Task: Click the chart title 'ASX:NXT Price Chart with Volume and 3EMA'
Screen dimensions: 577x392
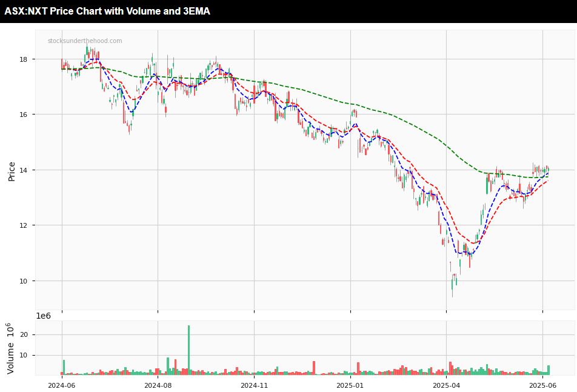Action: (107, 11)
